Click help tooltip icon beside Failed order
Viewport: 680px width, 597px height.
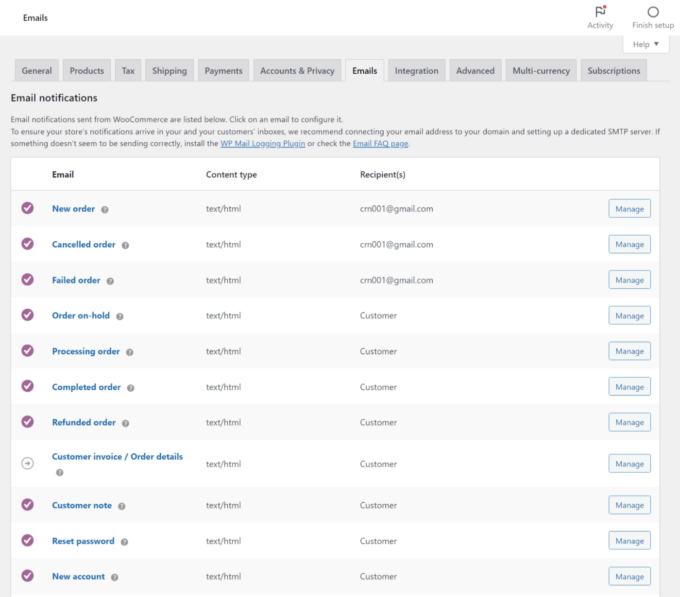pos(110,281)
